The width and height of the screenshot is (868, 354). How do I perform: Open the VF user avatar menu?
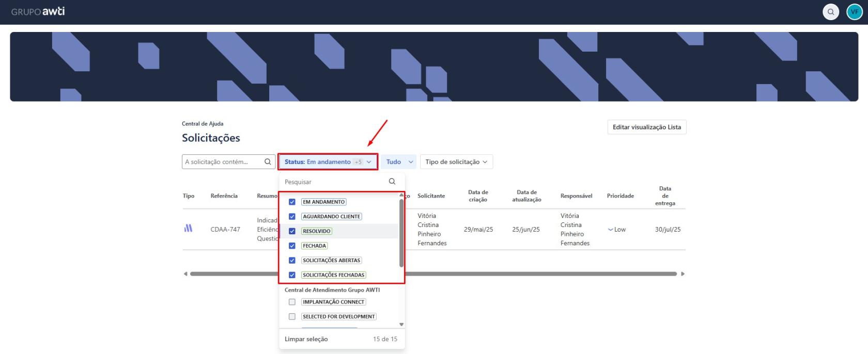point(855,12)
